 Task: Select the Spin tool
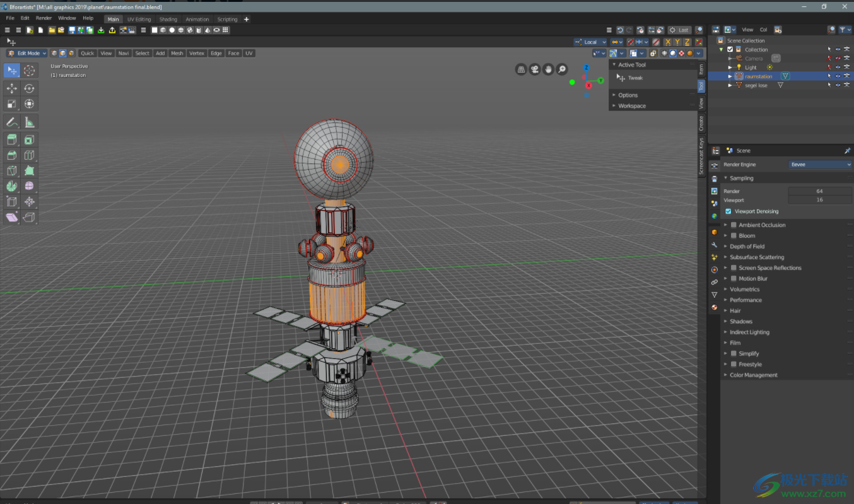(12, 186)
